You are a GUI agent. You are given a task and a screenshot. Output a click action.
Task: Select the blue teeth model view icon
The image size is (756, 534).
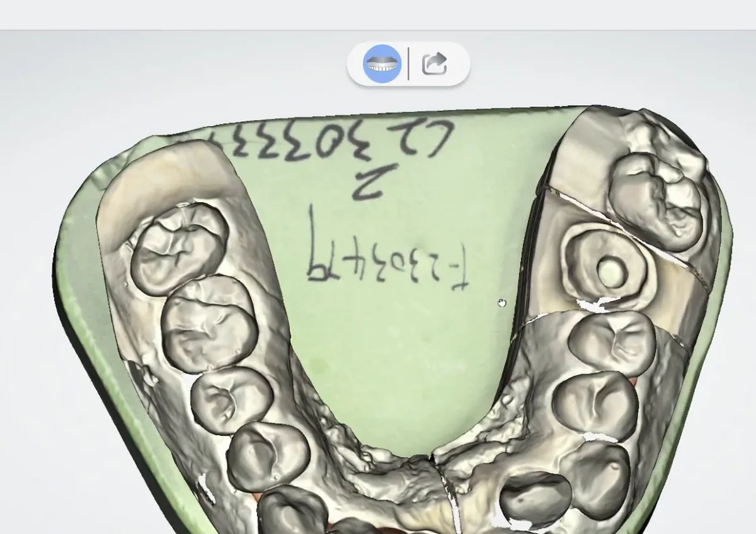click(x=382, y=64)
